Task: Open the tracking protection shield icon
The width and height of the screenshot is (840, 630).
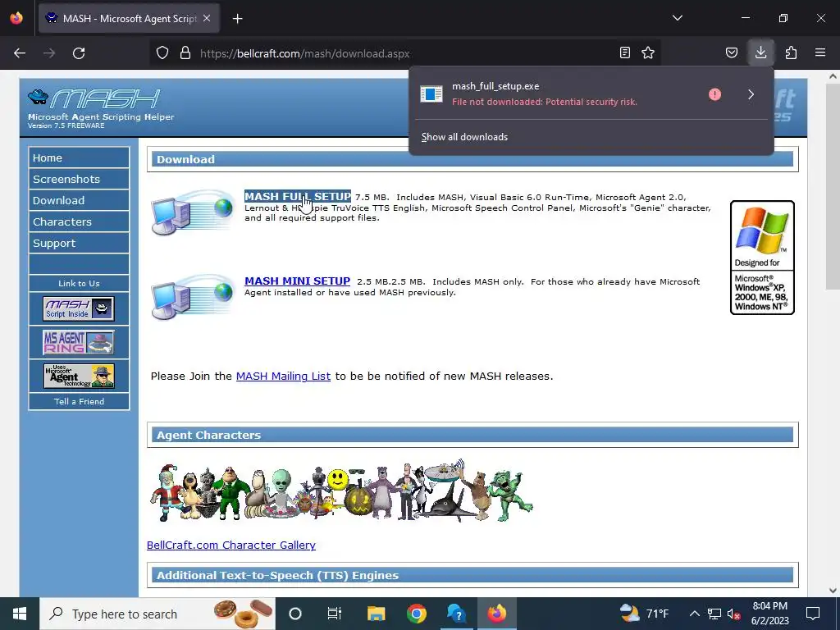Action: point(162,53)
